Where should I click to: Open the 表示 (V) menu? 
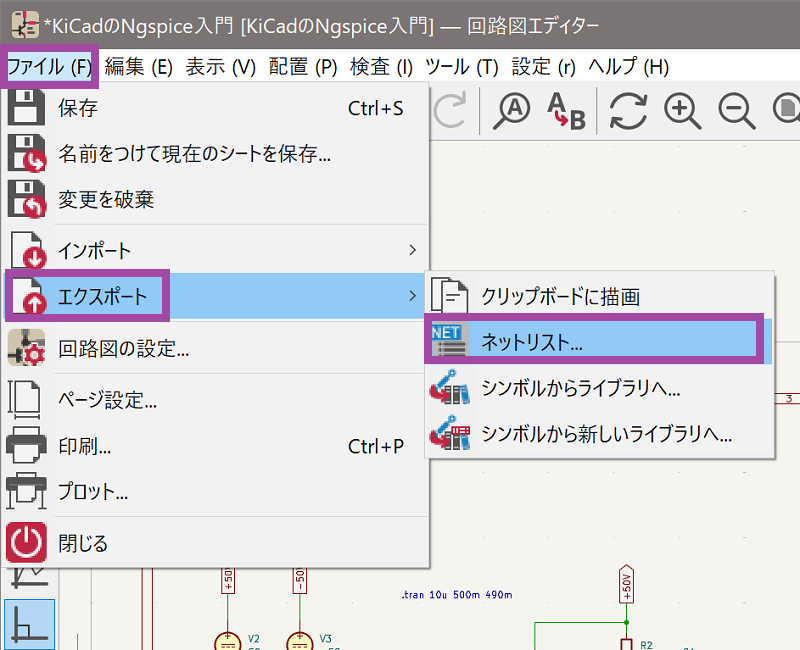coord(220,66)
